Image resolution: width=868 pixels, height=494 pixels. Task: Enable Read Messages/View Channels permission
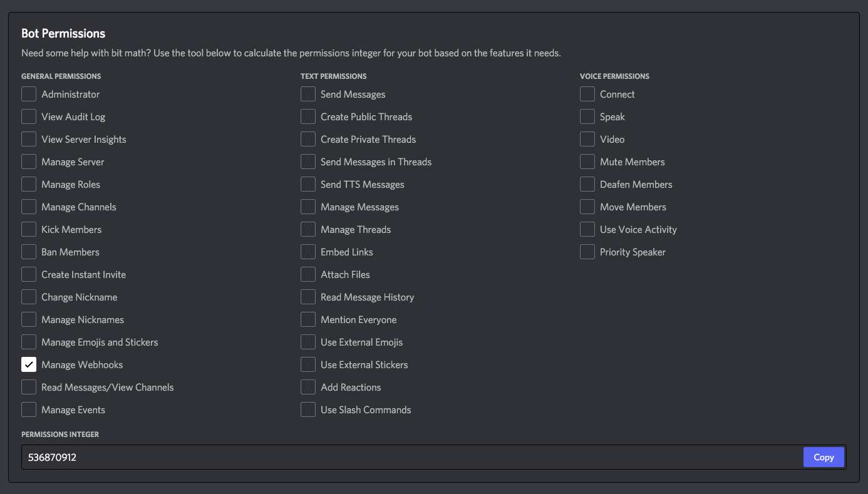pos(28,387)
